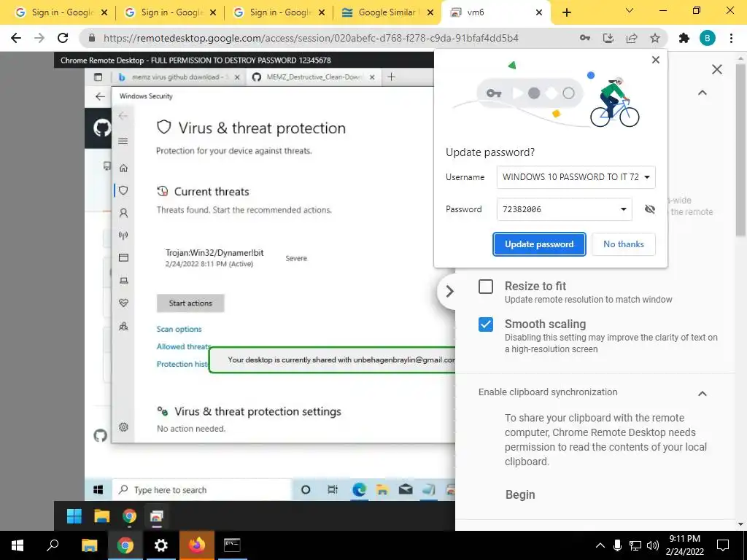Click the Update password button
747x560 pixels.
click(539, 244)
